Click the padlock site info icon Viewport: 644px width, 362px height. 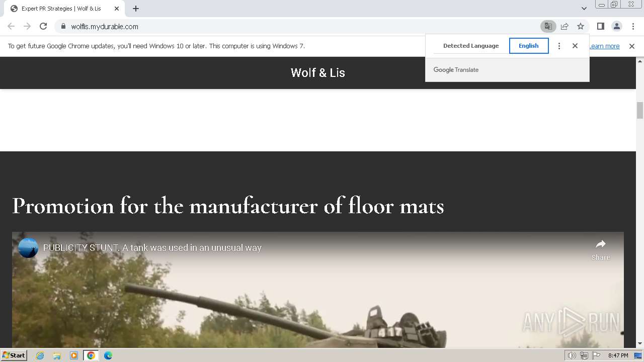(x=63, y=26)
